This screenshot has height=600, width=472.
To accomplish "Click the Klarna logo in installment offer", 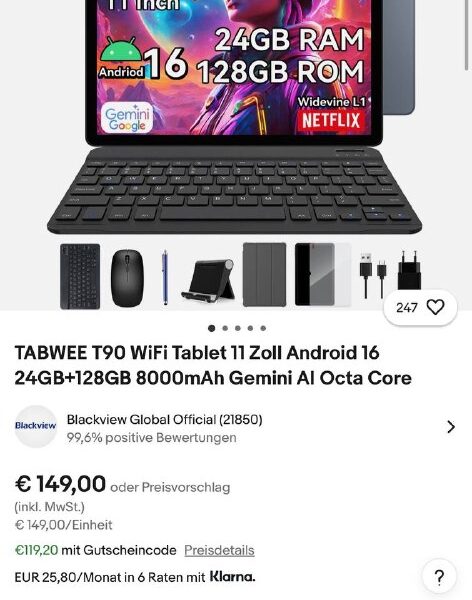I will pyautogui.click(x=232, y=576).
